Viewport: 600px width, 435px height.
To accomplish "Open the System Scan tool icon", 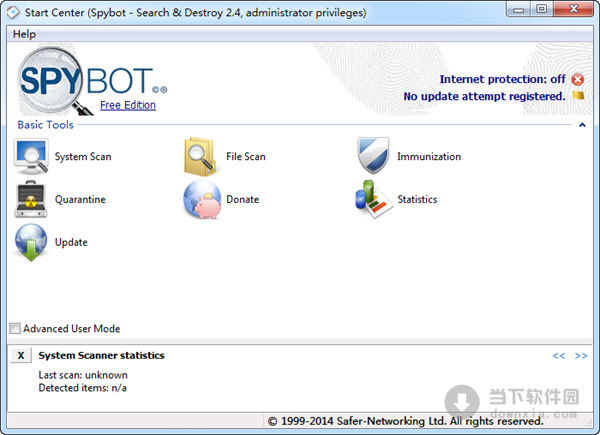I will point(31,157).
